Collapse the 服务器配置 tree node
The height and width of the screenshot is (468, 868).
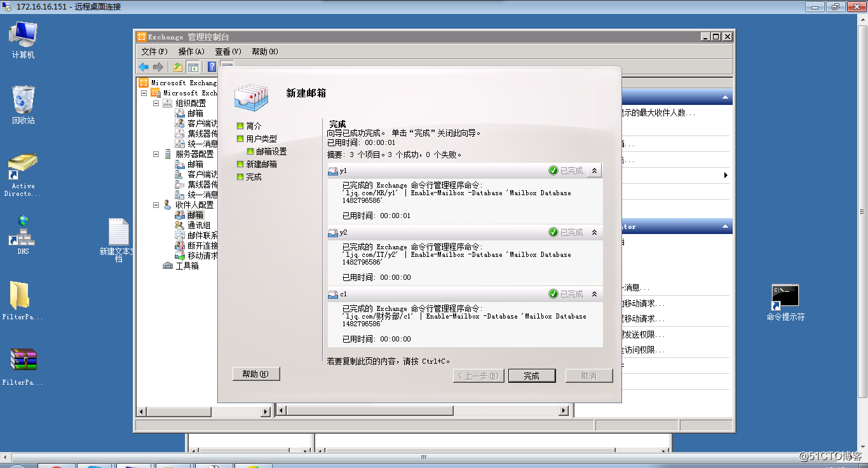tap(156, 154)
